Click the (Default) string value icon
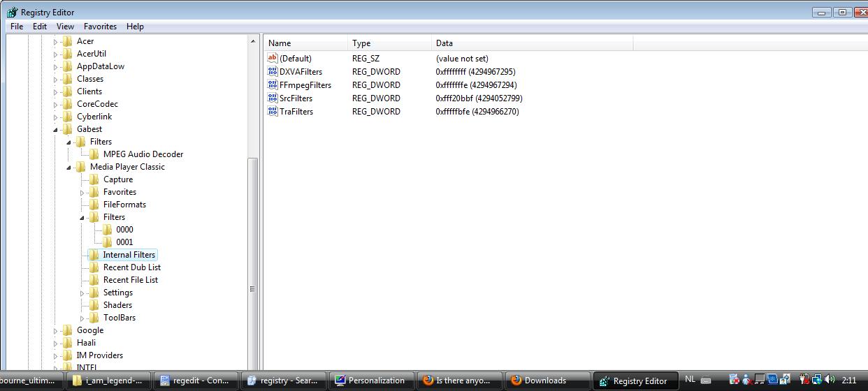 [273, 59]
